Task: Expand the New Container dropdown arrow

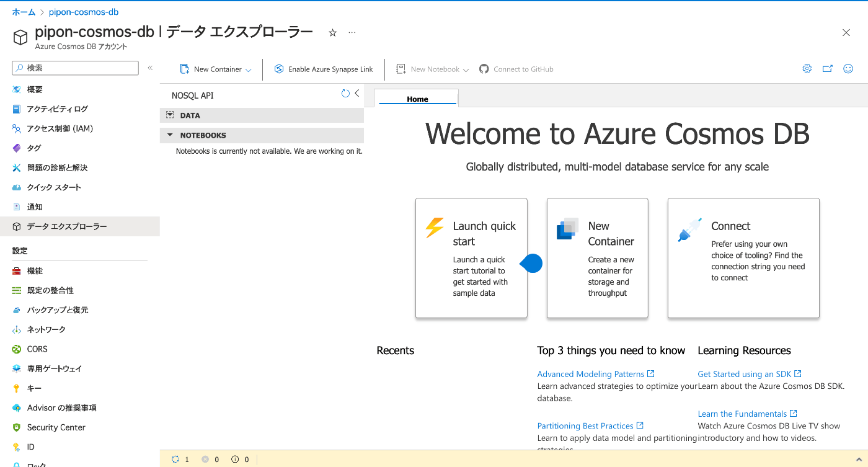Action: click(249, 70)
